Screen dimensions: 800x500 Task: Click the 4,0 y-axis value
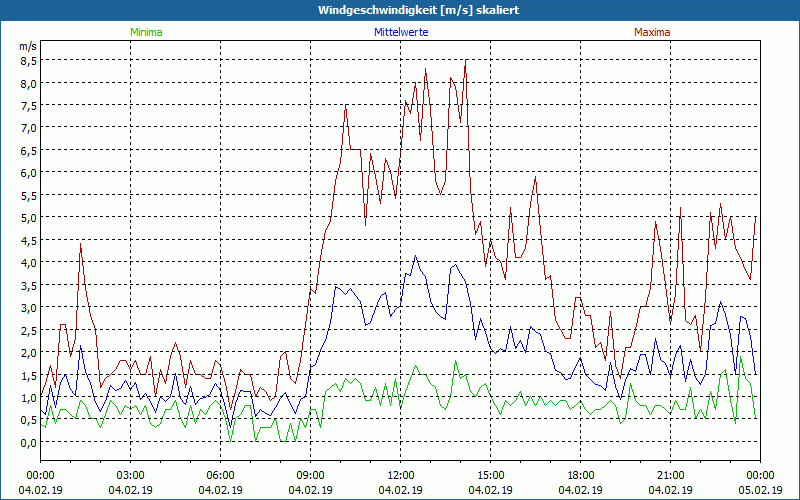pyautogui.click(x=29, y=263)
